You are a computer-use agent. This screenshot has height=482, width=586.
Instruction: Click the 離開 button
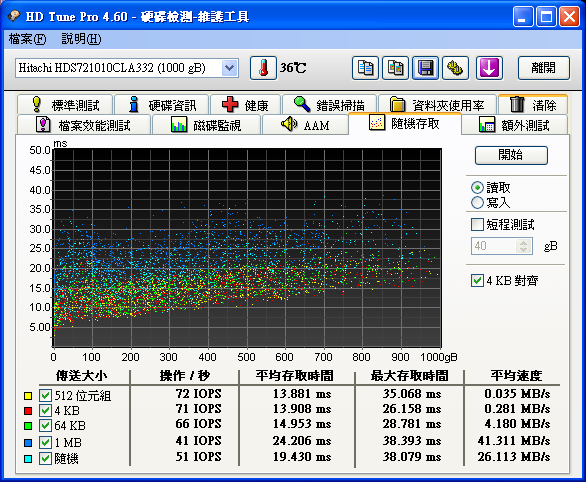coord(544,68)
